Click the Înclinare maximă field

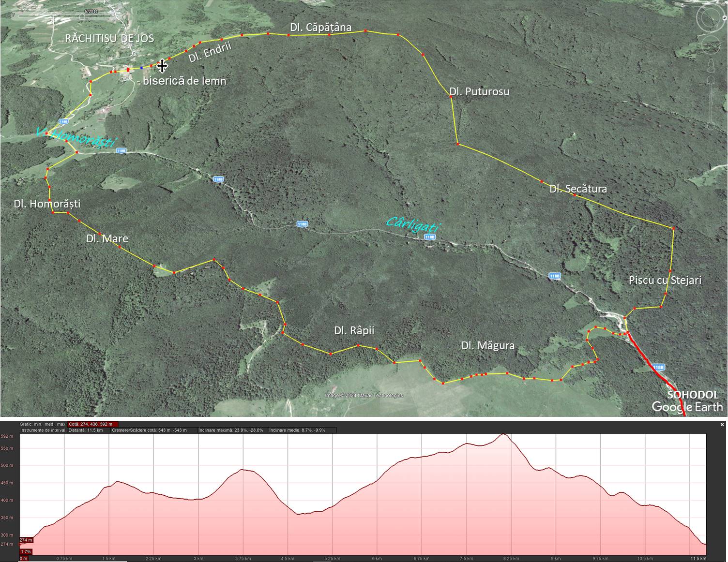coord(232,430)
